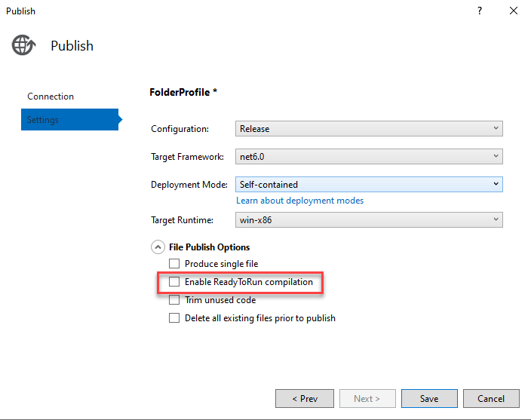
Task: Enable ReadyToRun compilation checkbox
Action: pos(174,282)
